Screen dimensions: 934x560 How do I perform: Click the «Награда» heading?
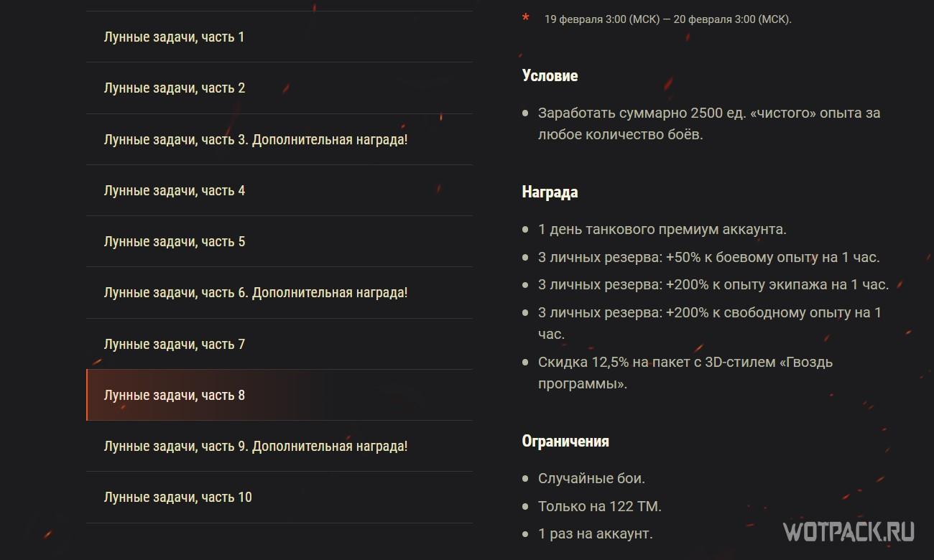pyautogui.click(x=550, y=192)
